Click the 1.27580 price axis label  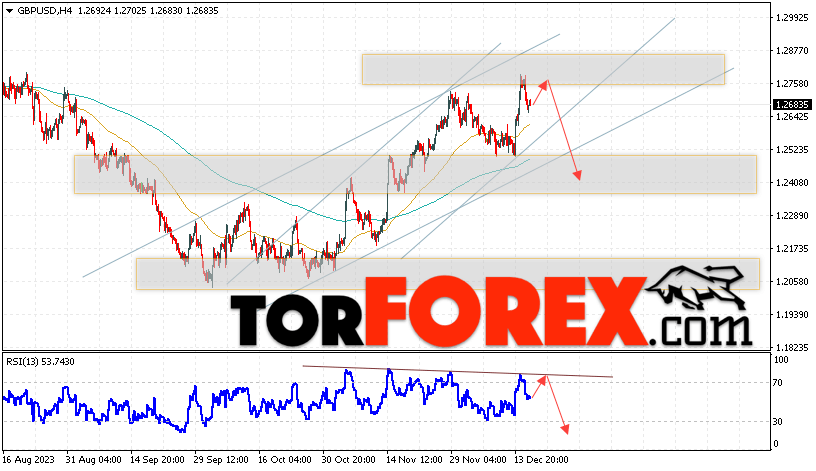(x=792, y=84)
